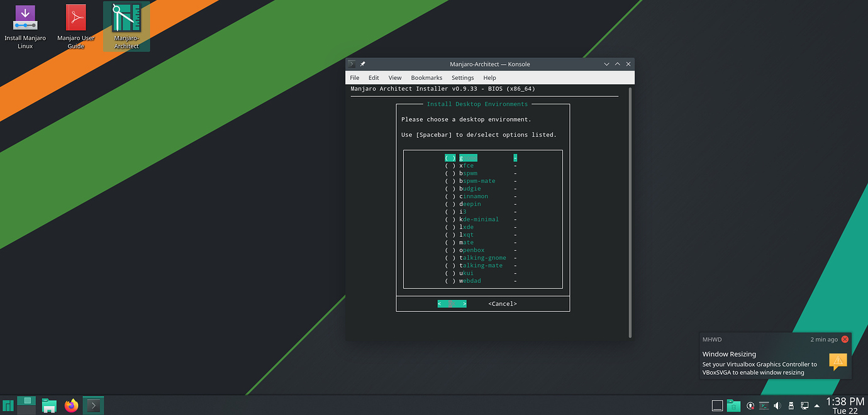The image size is (868, 415).
Task: Expand the hidden system tray icons
Action: pyautogui.click(x=816, y=406)
